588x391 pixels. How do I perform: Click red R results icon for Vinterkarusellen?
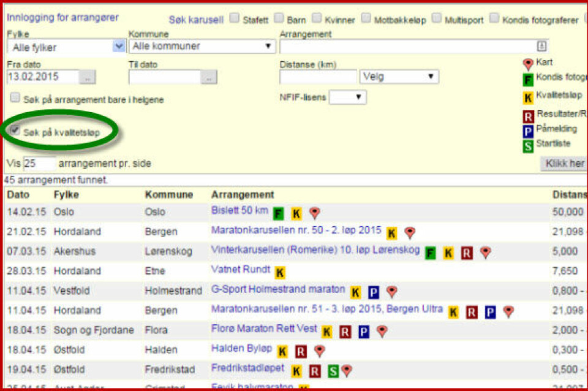tap(467, 252)
